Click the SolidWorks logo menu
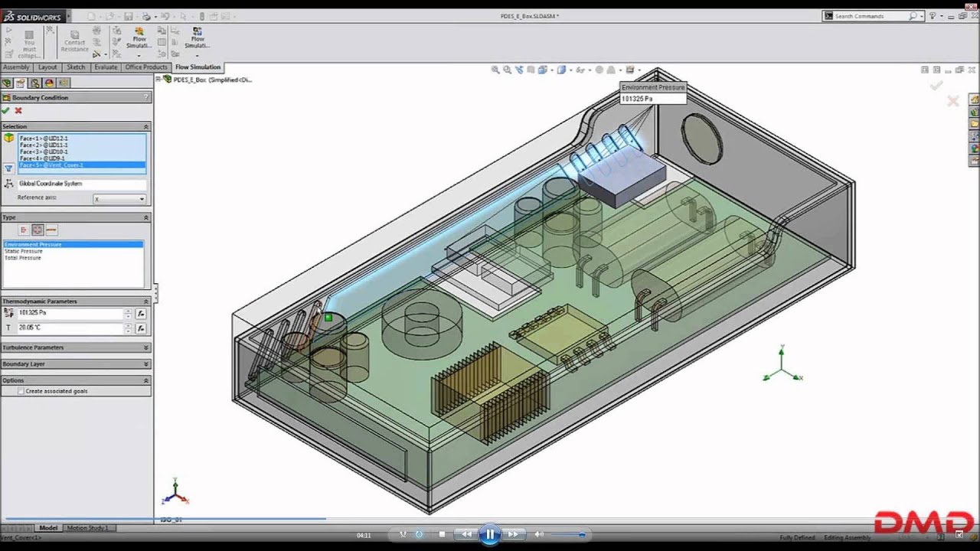Viewport: 980px width, 551px height. (35, 15)
